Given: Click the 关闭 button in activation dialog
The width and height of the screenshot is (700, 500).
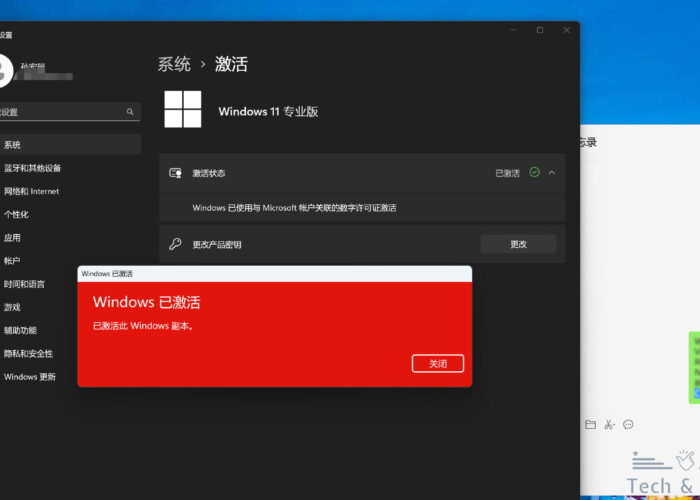Looking at the screenshot, I should click(438, 363).
